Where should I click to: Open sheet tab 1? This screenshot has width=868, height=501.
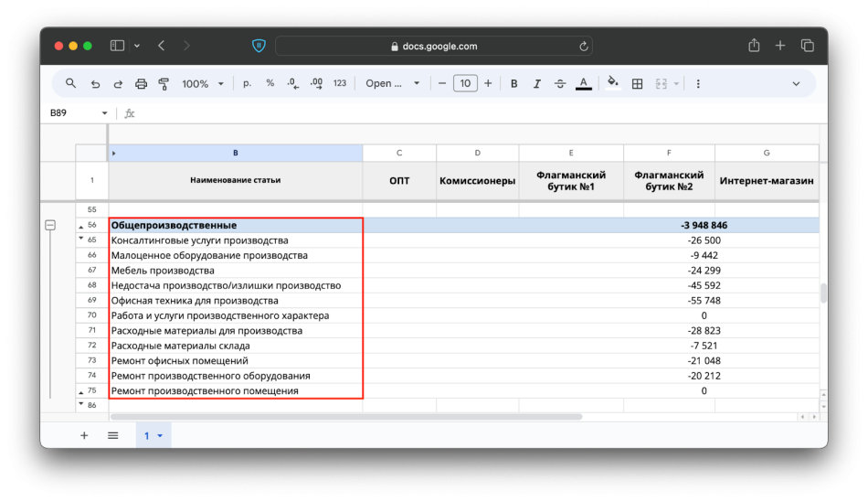(x=153, y=436)
